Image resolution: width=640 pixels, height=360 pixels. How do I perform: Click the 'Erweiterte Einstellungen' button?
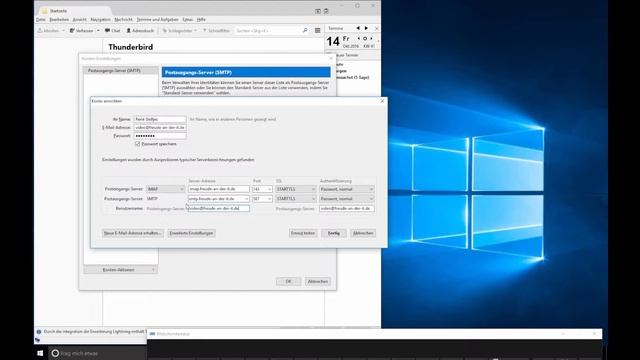(x=191, y=233)
